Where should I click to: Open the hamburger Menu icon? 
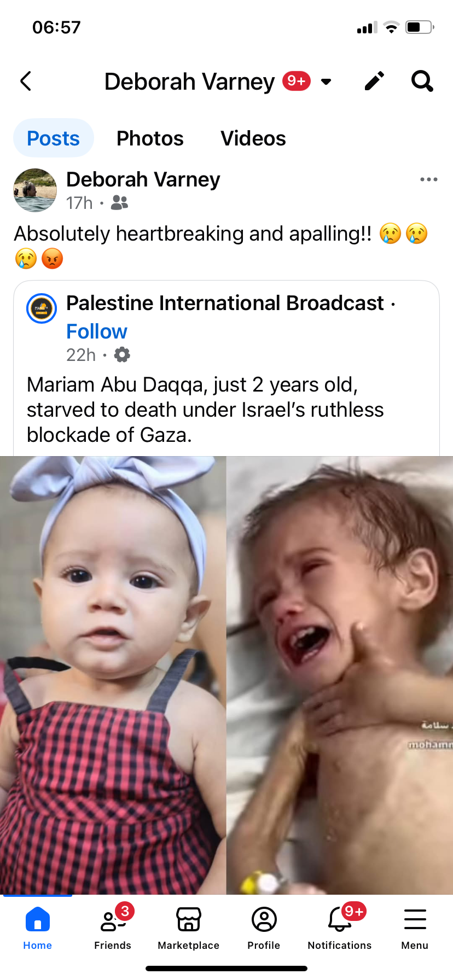[415, 929]
